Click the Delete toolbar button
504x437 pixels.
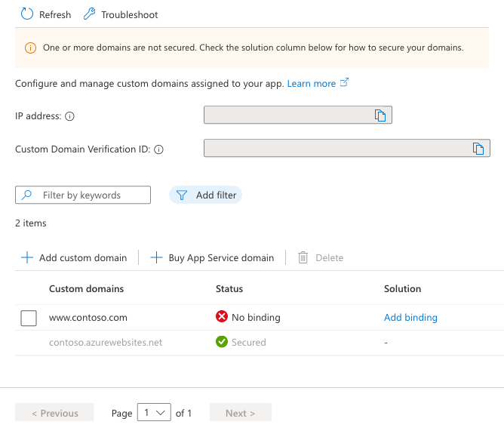[x=321, y=257]
